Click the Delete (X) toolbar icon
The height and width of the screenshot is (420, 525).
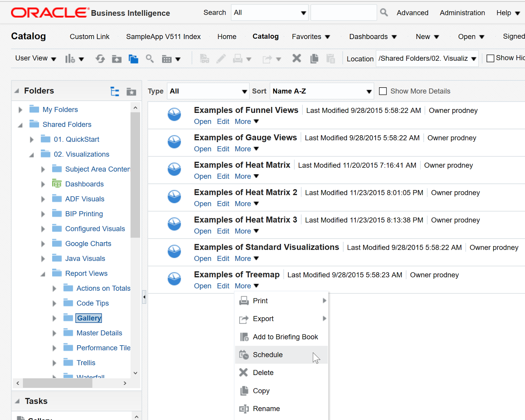pos(296,58)
